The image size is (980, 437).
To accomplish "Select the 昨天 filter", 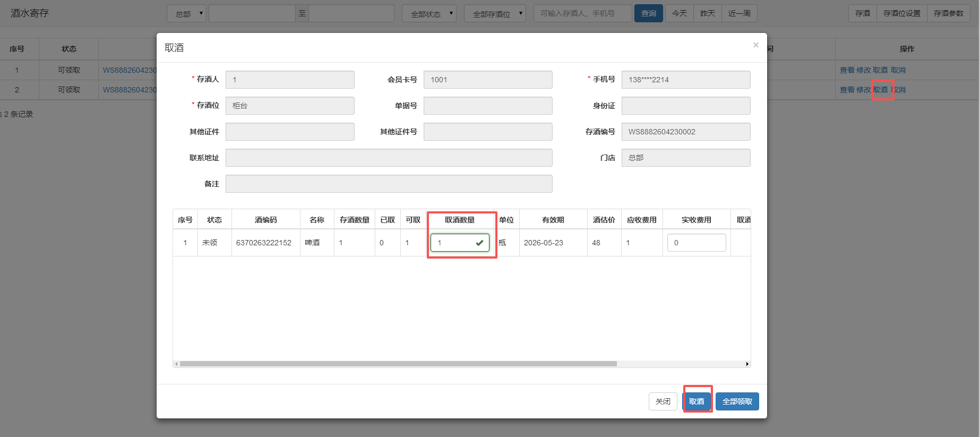I will (708, 13).
